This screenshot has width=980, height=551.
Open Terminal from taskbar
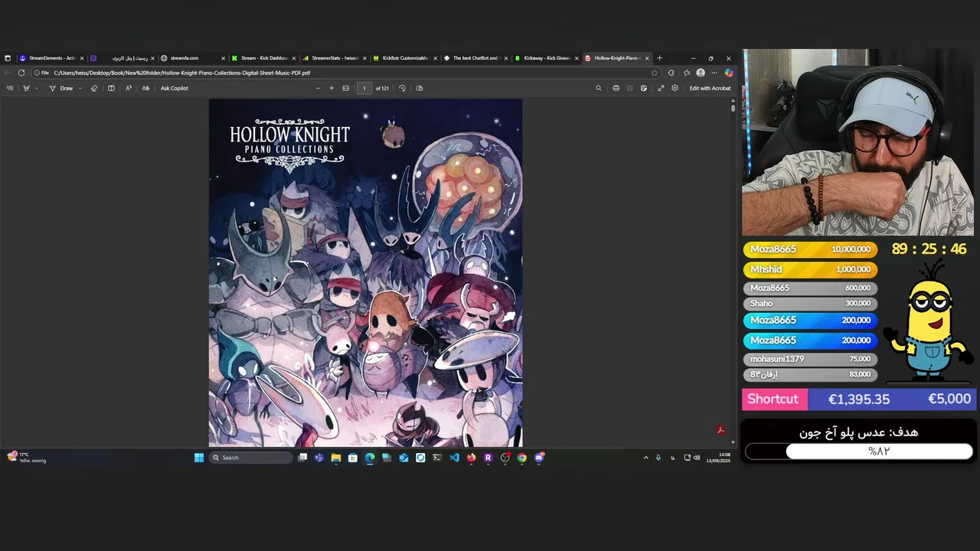tap(437, 458)
